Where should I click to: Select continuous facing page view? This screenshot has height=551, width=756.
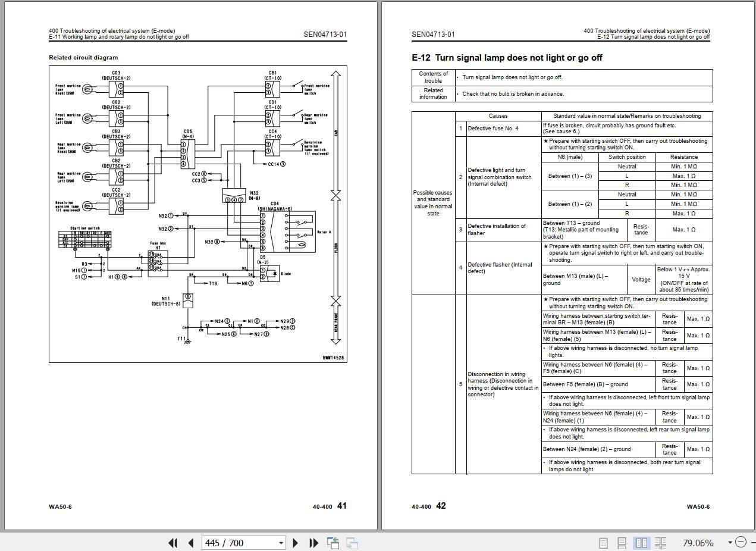(660, 543)
